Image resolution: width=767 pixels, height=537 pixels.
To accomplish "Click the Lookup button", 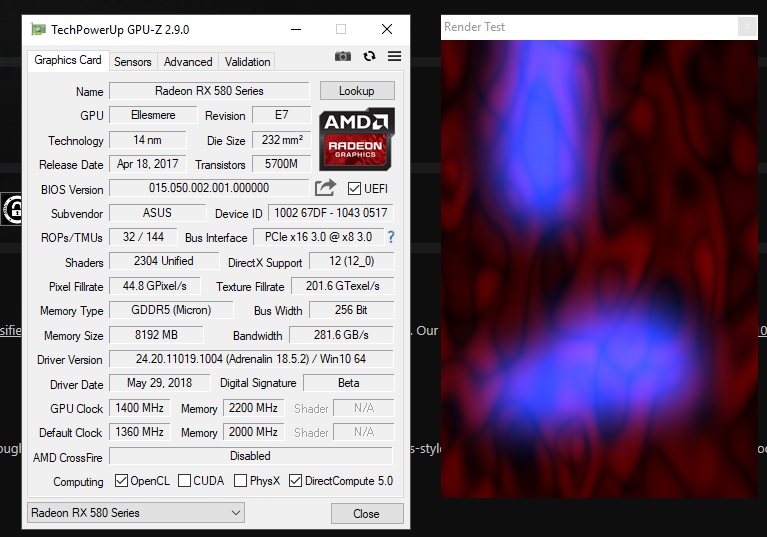I will (357, 91).
